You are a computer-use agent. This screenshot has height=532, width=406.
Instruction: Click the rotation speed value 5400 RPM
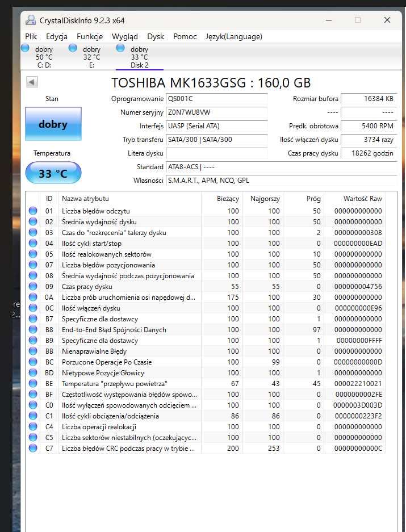[369, 126]
